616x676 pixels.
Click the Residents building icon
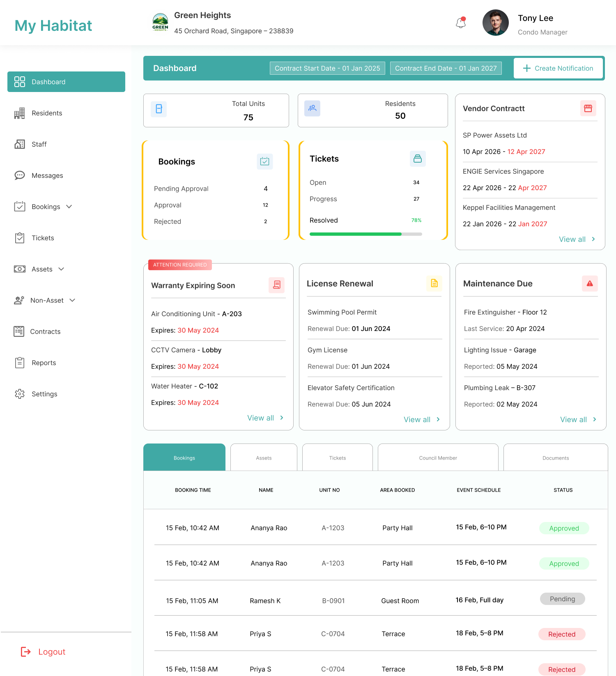click(19, 113)
